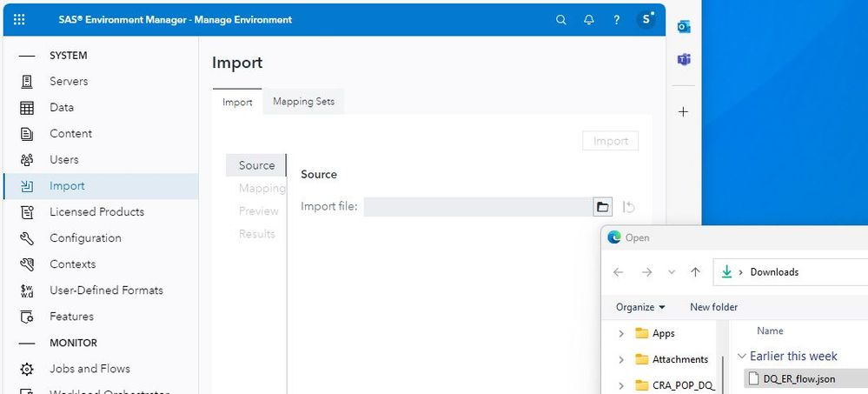
Task: Expand the CRA_POP_DQ folder tree node
Action: [x=621, y=385]
